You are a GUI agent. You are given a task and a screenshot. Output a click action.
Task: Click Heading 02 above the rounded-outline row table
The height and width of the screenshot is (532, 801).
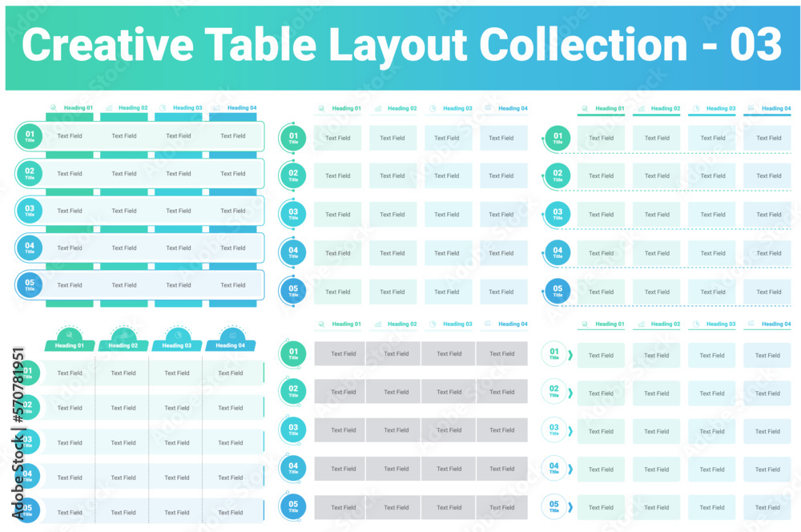(x=133, y=108)
